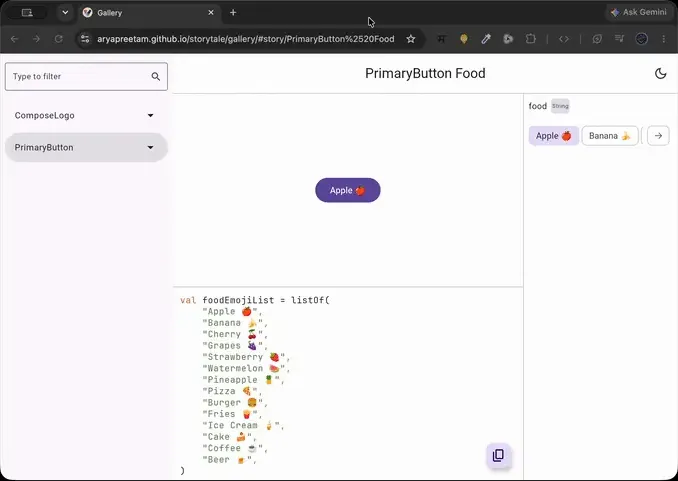Expand the ComposeLogo story group
Viewport: 678px width, 481px height.
[150, 115]
